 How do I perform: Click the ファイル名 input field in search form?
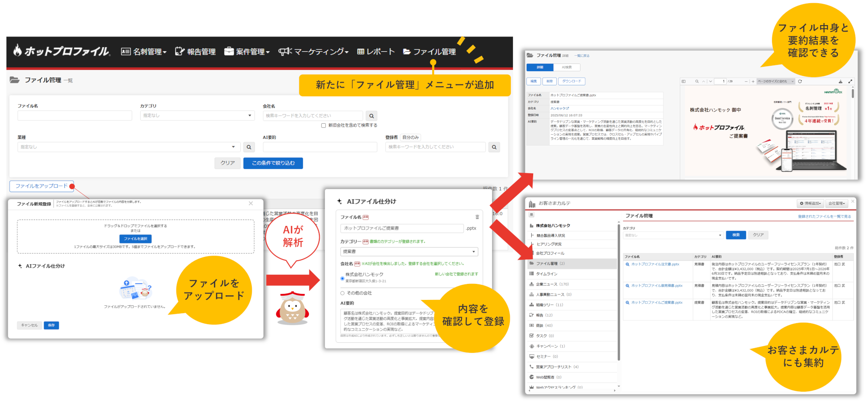click(x=74, y=115)
